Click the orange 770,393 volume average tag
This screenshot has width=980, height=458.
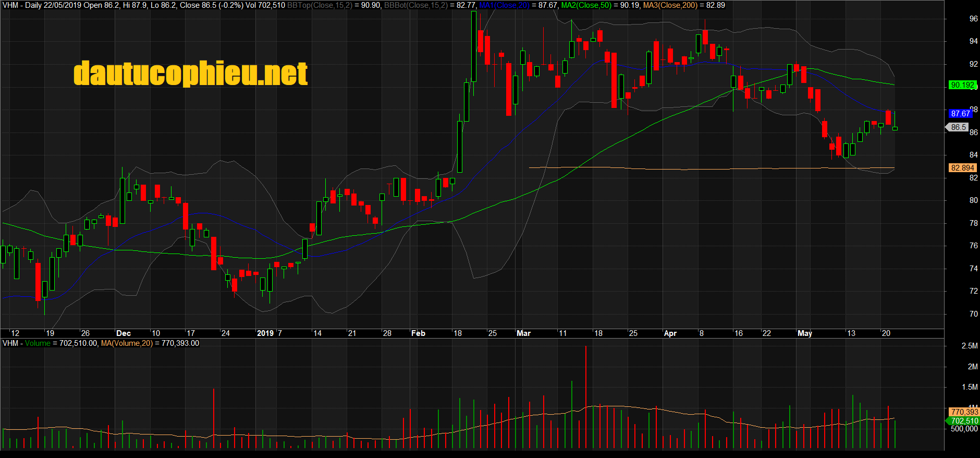964,412
